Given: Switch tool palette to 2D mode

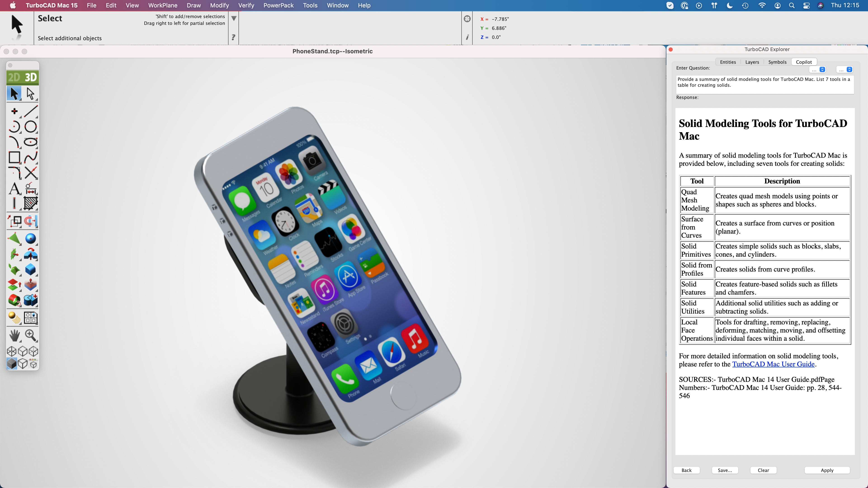Looking at the screenshot, I should click(x=14, y=77).
